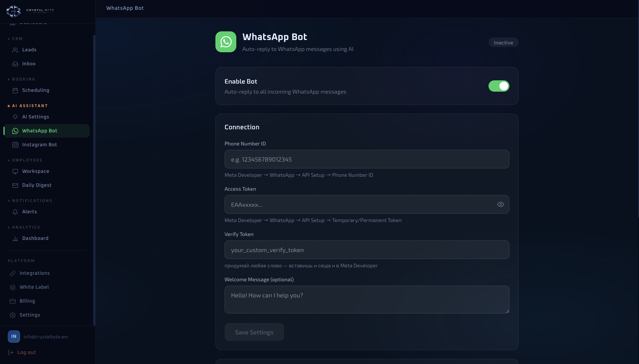The height and width of the screenshot is (364, 639).
Task: Click the Inactive status badge
Action: pyautogui.click(x=503, y=42)
